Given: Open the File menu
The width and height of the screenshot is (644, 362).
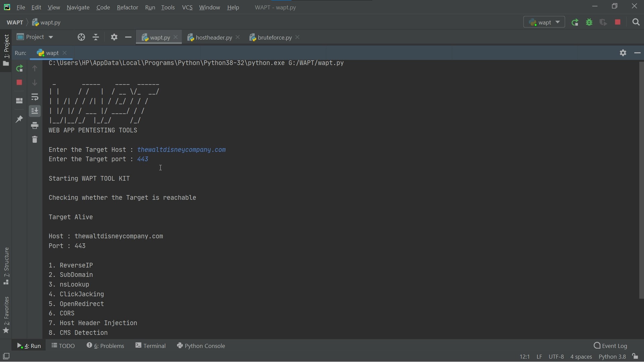Looking at the screenshot, I should pyautogui.click(x=21, y=7).
